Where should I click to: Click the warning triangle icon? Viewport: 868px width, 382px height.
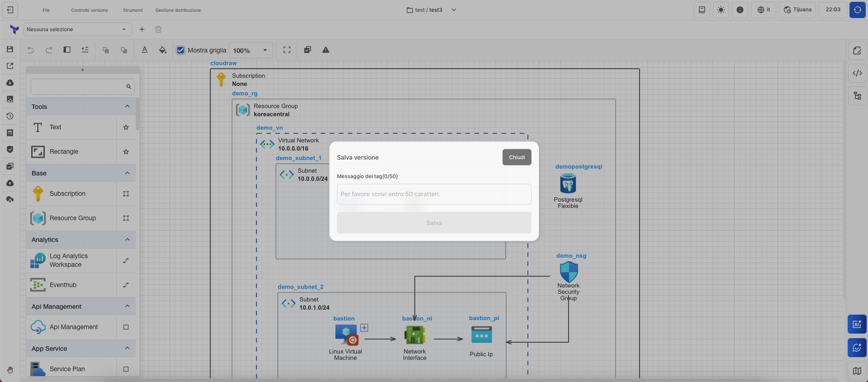tap(326, 50)
